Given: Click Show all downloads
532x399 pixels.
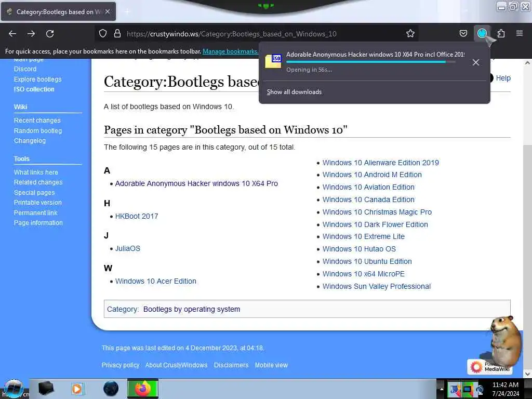Looking at the screenshot, I should click(x=294, y=92).
